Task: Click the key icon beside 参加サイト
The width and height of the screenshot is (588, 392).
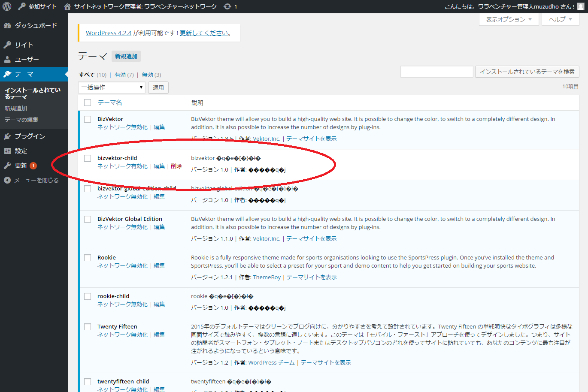Action: point(22,6)
